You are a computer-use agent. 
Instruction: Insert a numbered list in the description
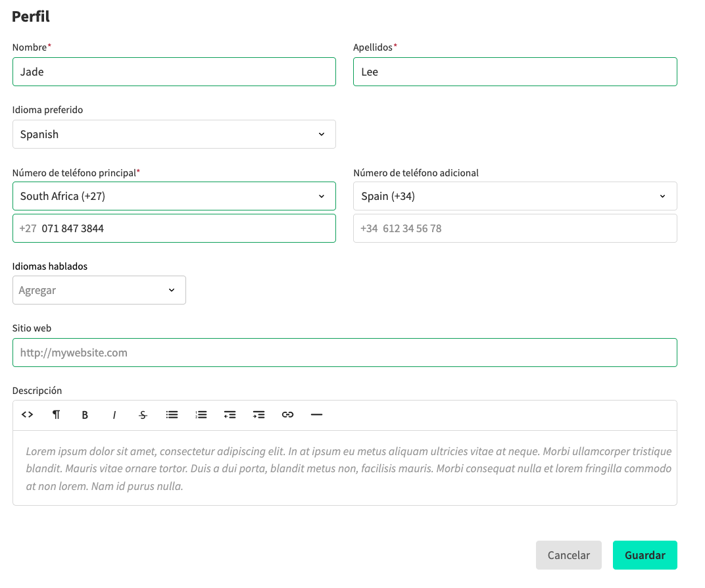point(201,414)
